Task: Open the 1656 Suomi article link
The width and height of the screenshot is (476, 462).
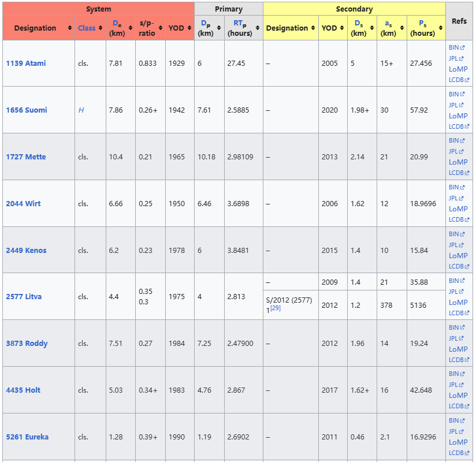Action: pyautogui.click(x=27, y=110)
